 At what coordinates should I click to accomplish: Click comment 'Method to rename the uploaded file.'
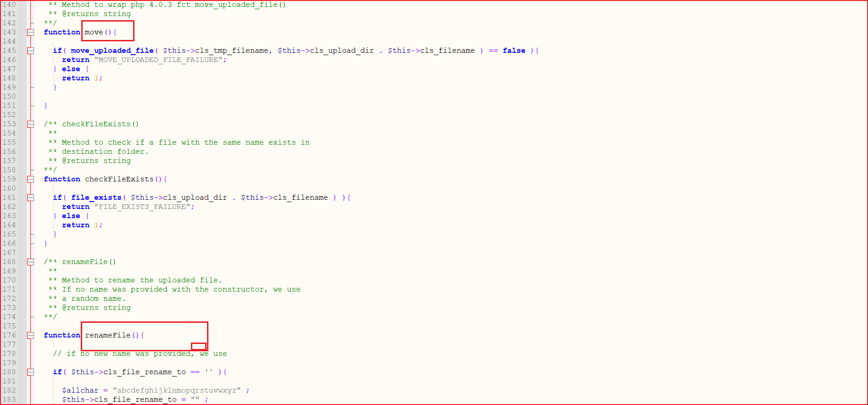pyautogui.click(x=142, y=280)
